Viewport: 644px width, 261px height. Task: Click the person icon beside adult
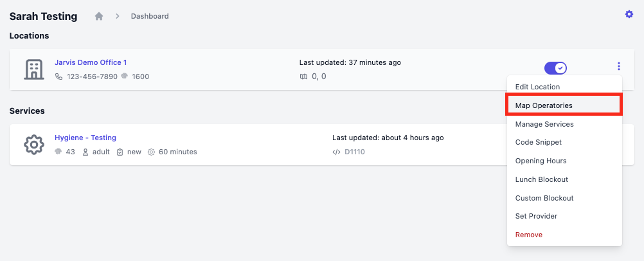85,152
